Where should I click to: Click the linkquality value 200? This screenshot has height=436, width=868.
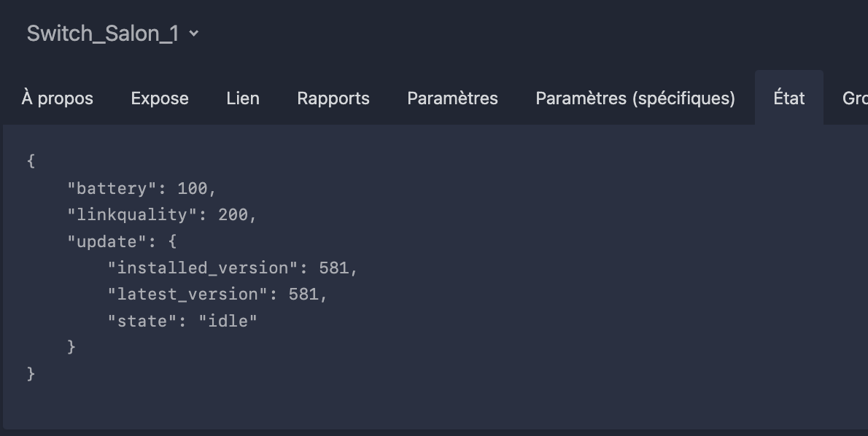tap(233, 214)
